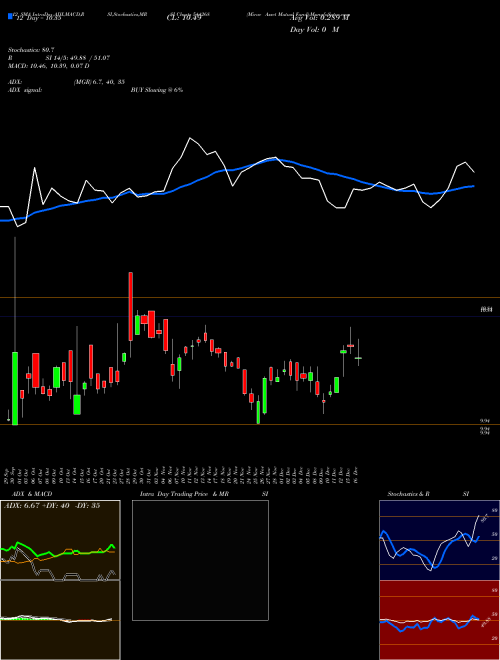Image resolution: width=500 pixels, height=660 pixels.
Task: Click the "SI 14/3: 49.88 / 51.07" reading
Action: 78,58
